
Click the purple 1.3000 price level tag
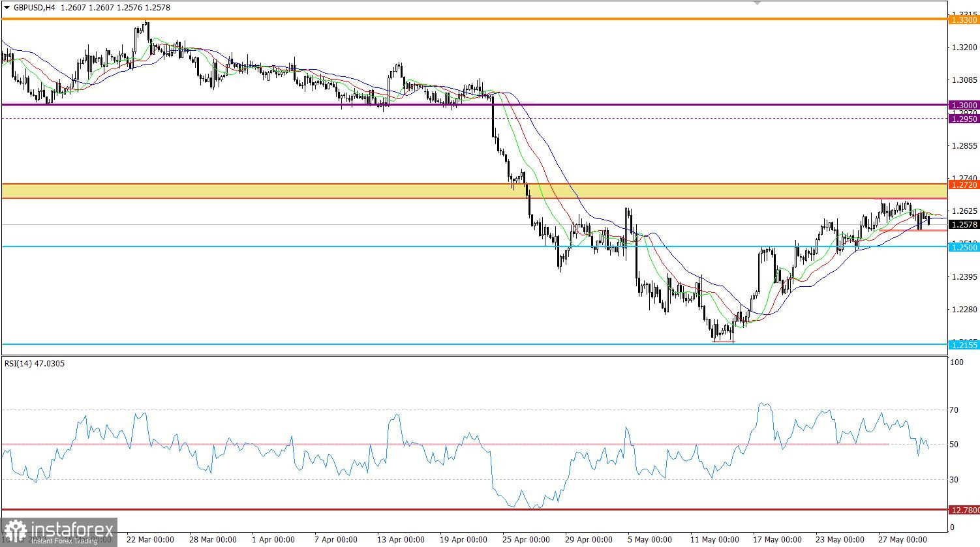pyautogui.click(x=964, y=105)
